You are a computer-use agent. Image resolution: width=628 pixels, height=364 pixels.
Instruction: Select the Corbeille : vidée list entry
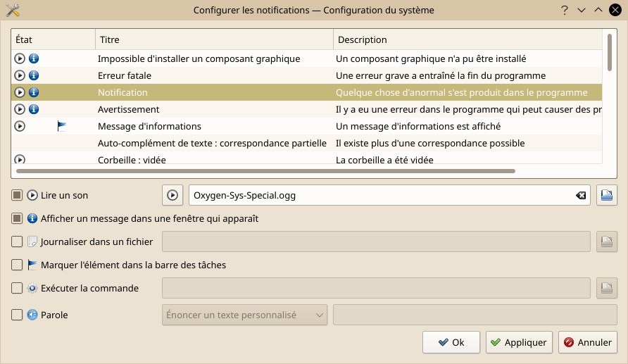click(306, 158)
